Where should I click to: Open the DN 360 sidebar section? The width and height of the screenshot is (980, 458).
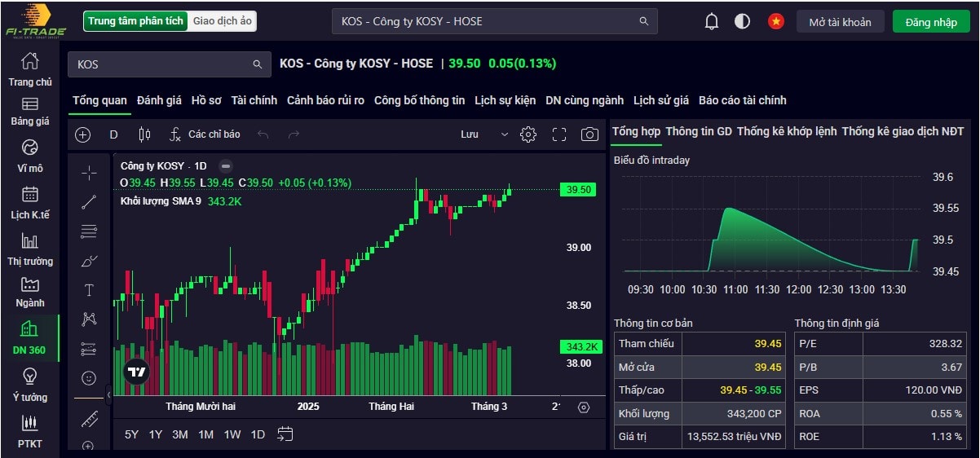[x=29, y=339]
